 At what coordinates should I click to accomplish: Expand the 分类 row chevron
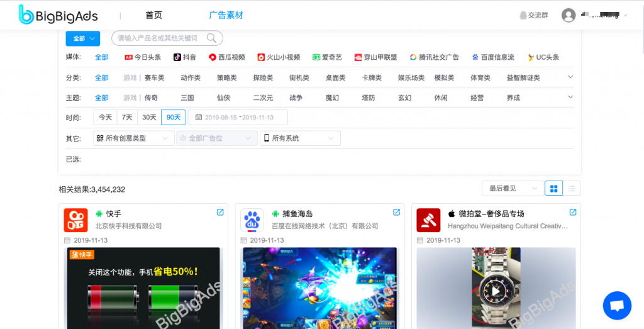tap(570, 77)
